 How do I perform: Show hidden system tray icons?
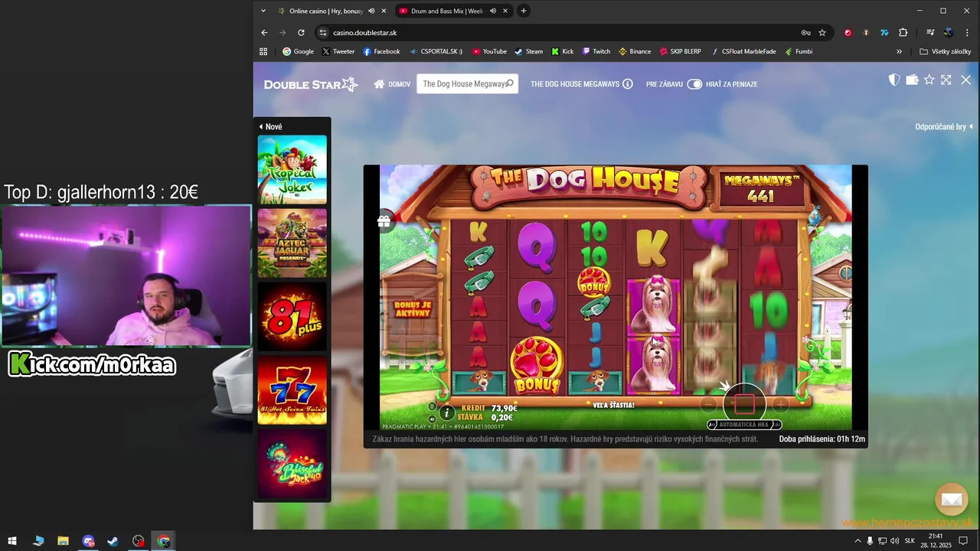click(857, 541)
